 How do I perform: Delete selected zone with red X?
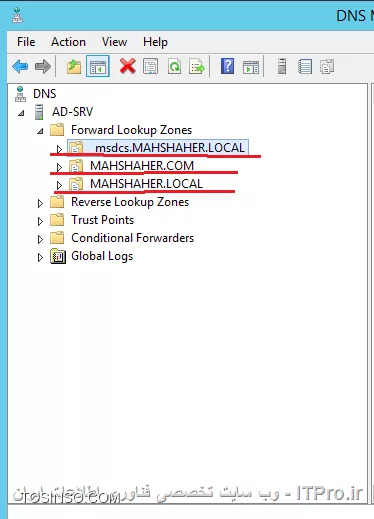pyautogui.click(x=128, y=66)
